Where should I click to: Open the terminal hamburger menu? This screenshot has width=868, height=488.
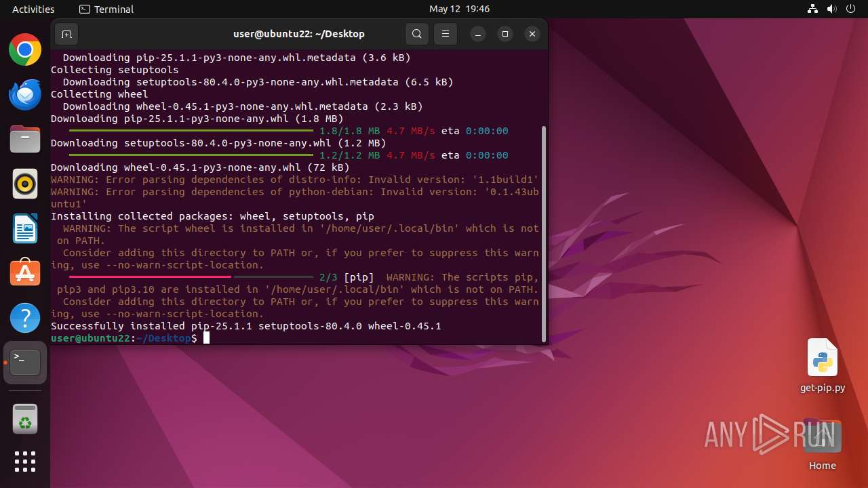[446, 34]
